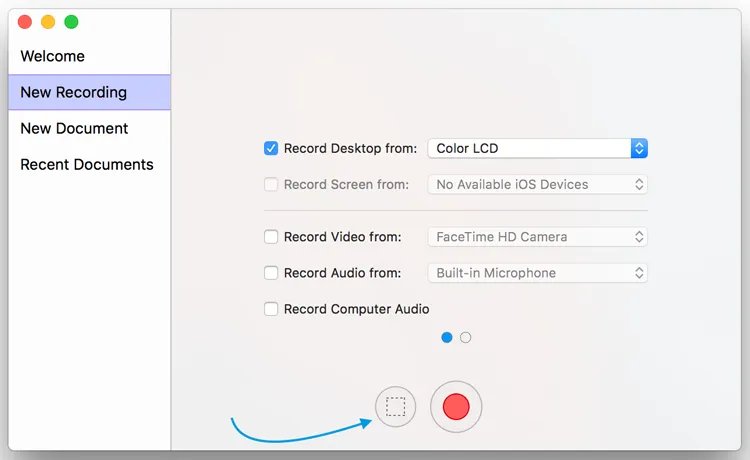Show Recent Documents in the sidebar

87,164
